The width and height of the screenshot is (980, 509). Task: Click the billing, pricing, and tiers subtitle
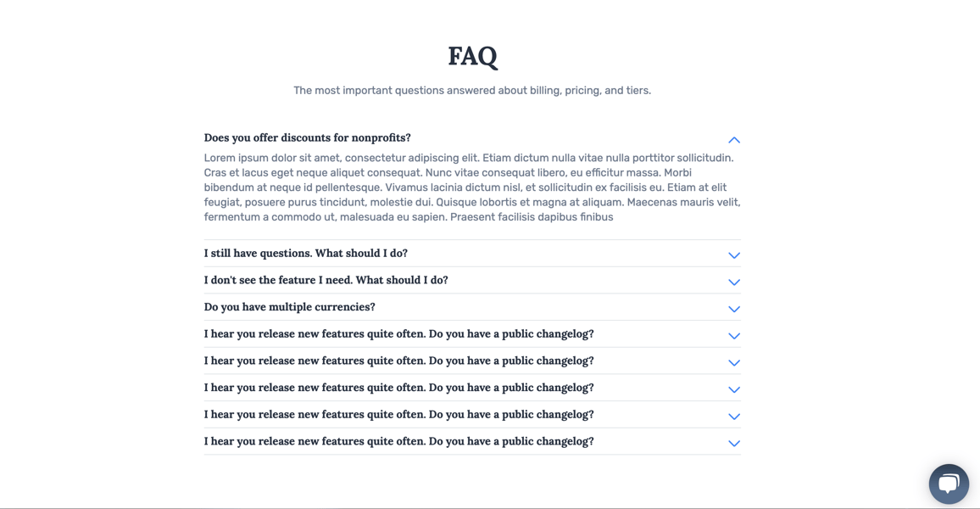point(472,91)
